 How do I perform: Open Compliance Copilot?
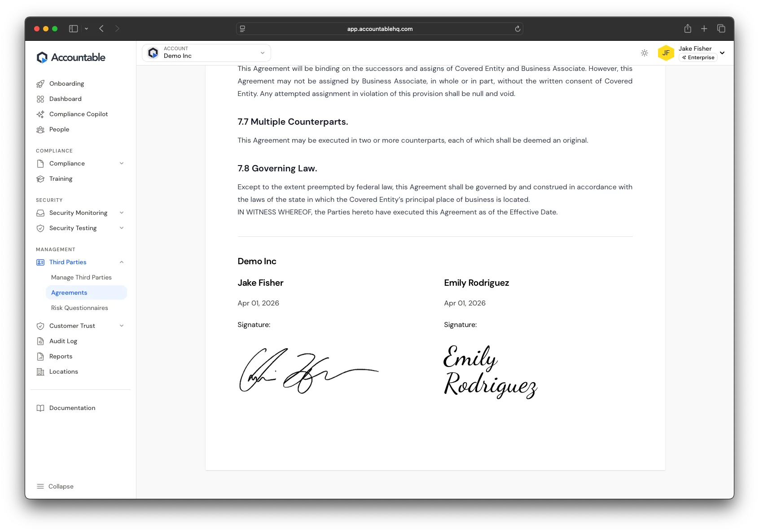(79, 114)
